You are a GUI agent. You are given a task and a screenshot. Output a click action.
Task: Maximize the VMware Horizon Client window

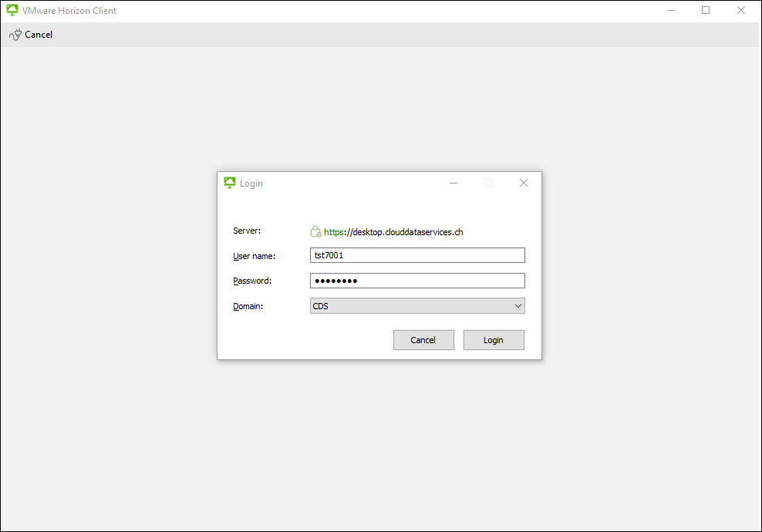click(706, 11)
